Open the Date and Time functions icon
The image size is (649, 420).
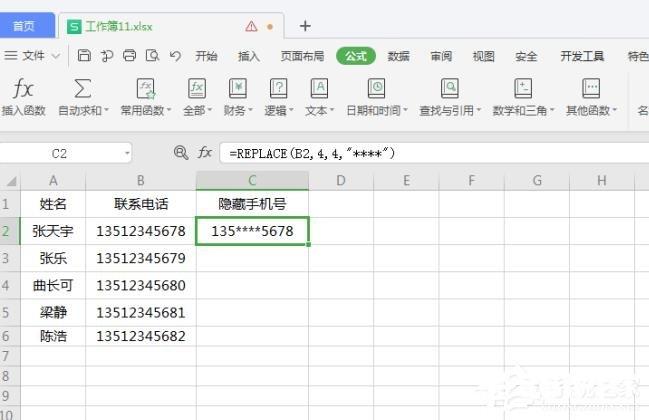click(x=376, y=89)
